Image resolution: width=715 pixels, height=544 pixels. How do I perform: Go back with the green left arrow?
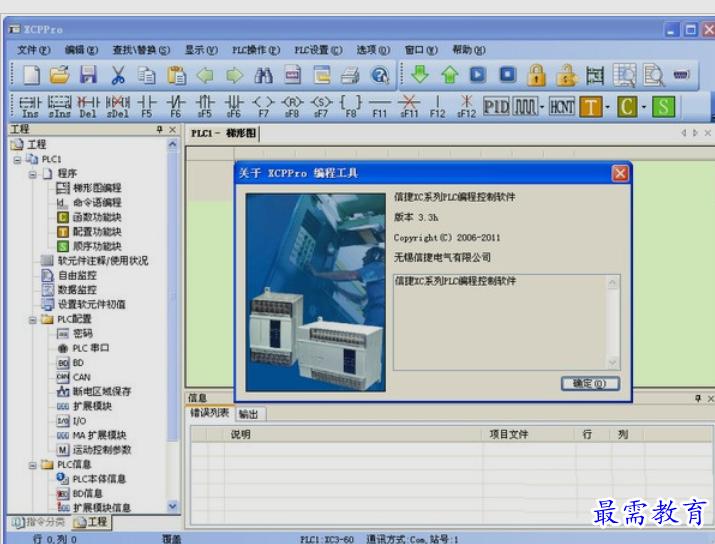205,75
